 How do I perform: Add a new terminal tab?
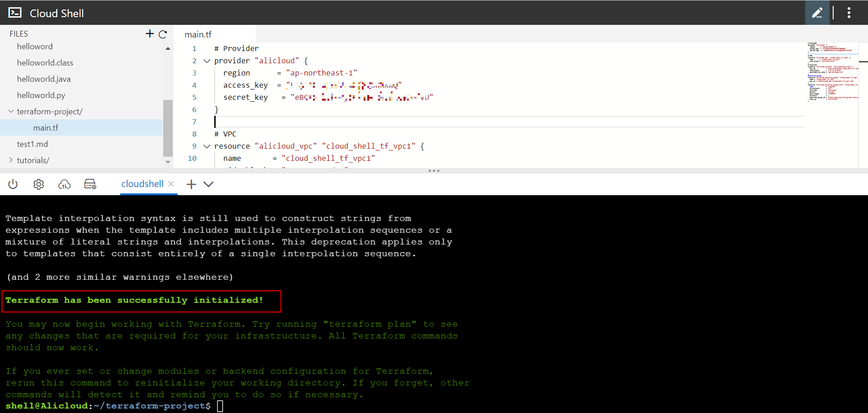pyautogui.click(x=191, y=184)
